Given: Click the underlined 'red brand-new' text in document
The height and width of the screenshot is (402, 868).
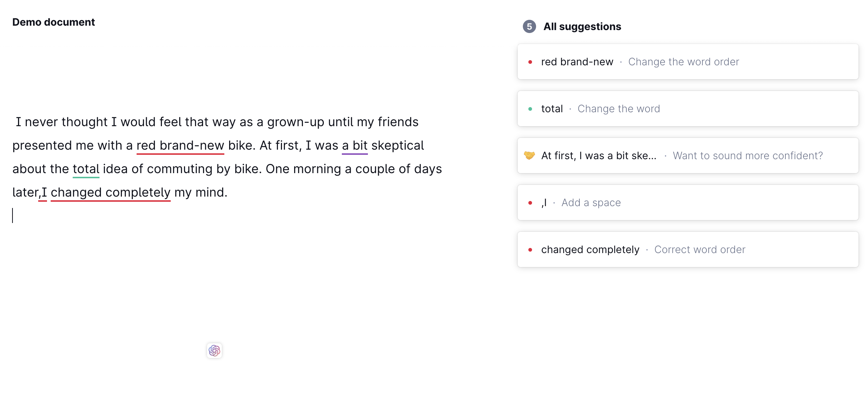Looking at the screenshot, I should (180, 145).
